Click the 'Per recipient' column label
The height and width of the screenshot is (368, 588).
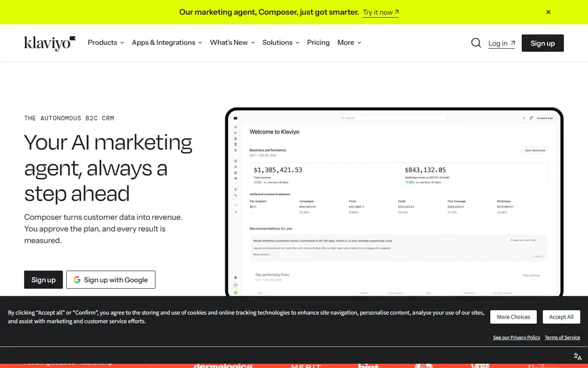pos(258,202)
